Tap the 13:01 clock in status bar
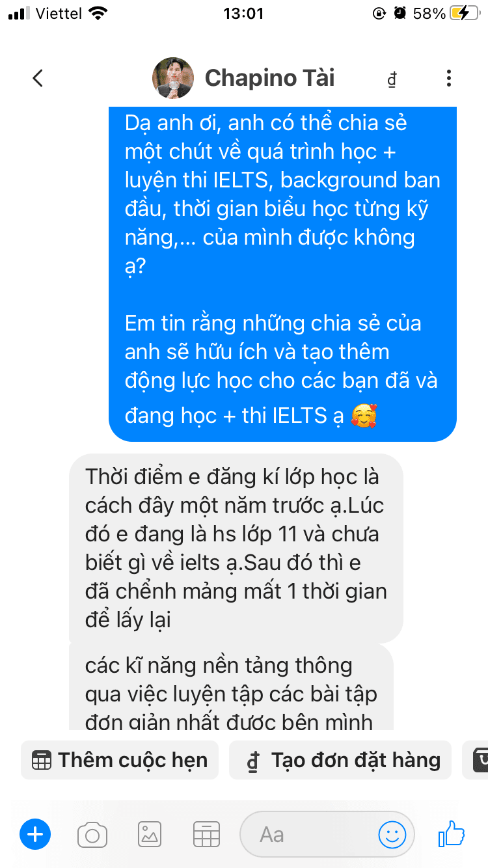The width and height of the screenshot is (488, 868). (x=243, y=13)
